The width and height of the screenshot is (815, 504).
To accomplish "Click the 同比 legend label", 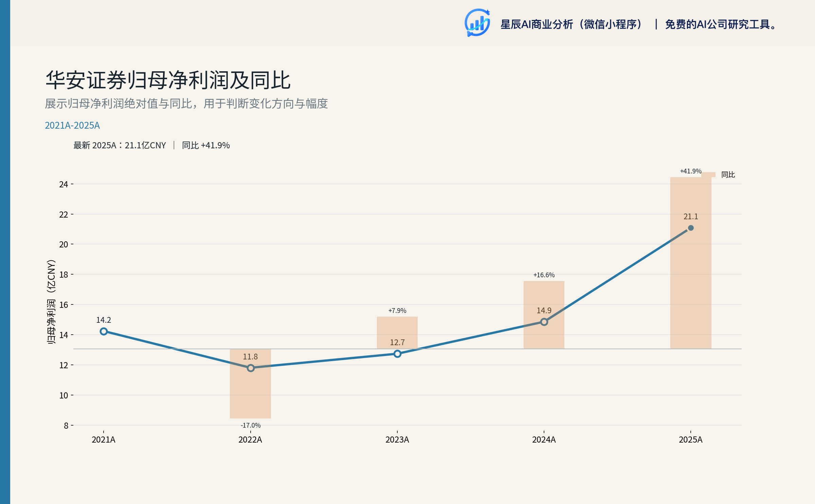I will [x=728, y=174].
